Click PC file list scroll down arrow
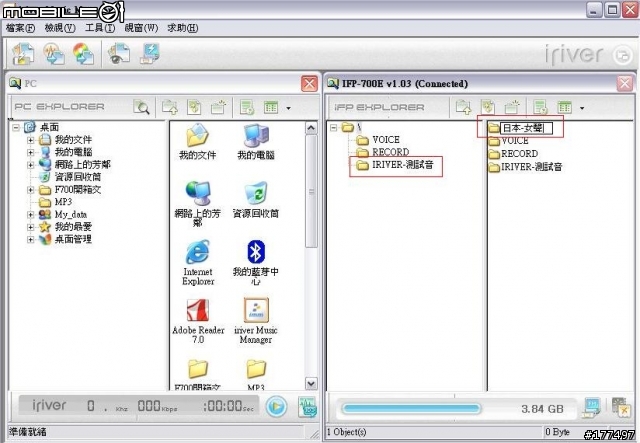 pyautogui.click(x=311, y=384)
